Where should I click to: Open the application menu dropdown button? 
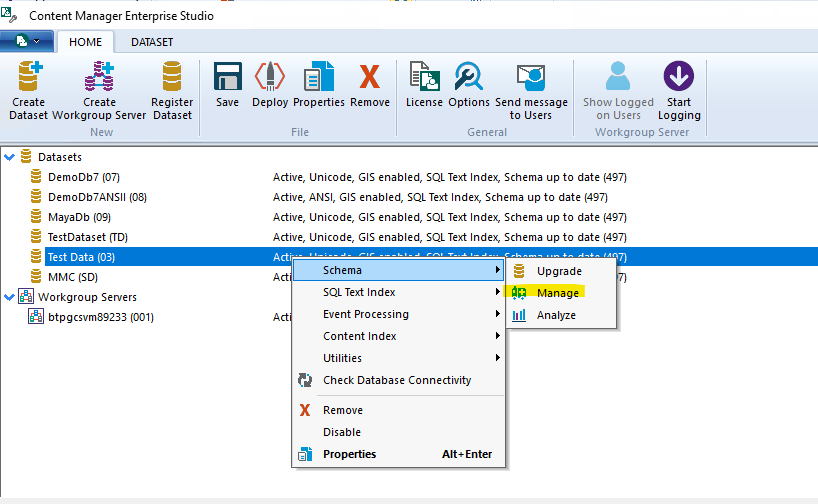pyautogui.click(x=27, y=41)
